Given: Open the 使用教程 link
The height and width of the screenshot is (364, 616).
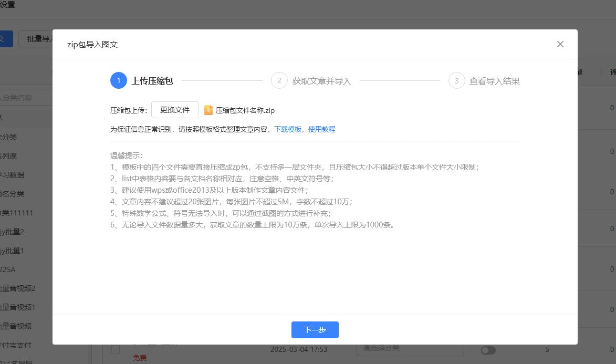Looking at the screenshot, I should click(321, 129).
